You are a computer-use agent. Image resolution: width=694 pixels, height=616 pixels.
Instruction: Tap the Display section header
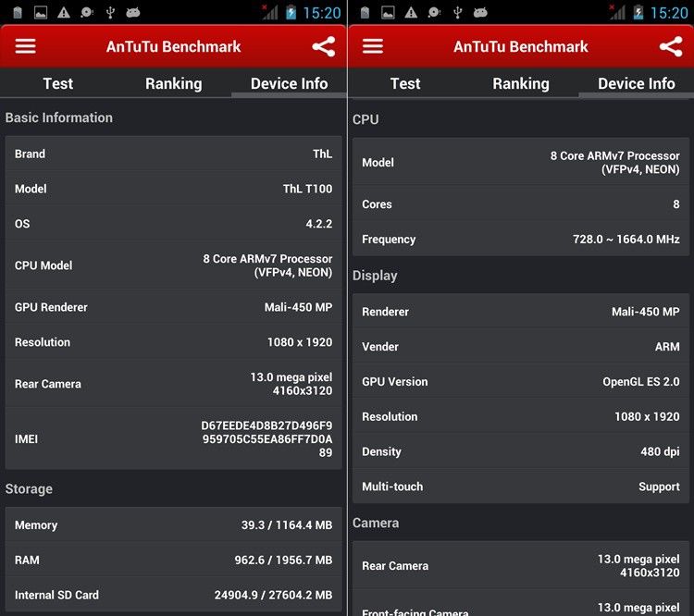tap(375, 276)
